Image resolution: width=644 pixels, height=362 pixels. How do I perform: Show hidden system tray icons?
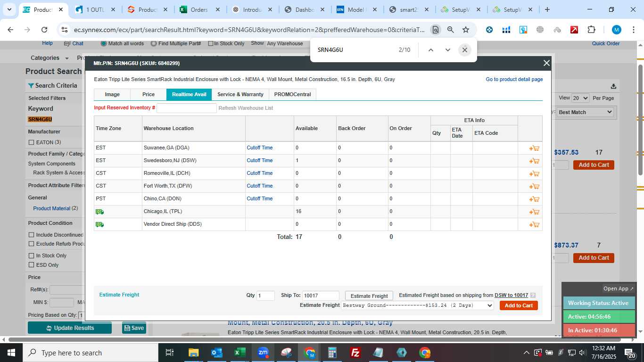pos(526,353)
